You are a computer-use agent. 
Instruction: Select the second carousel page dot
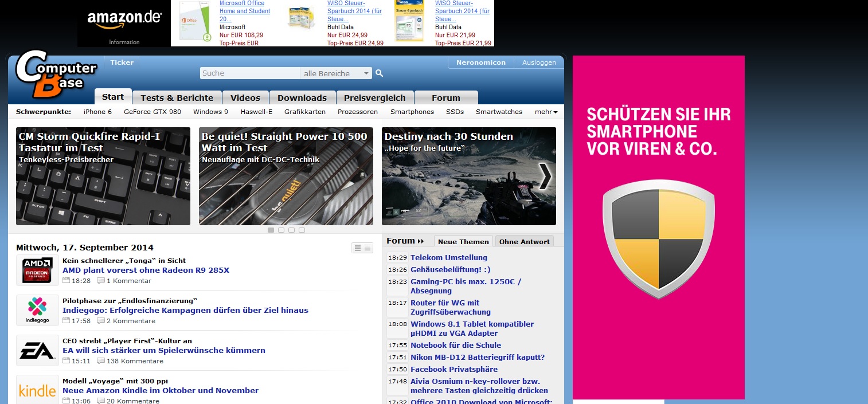[281, 230]
